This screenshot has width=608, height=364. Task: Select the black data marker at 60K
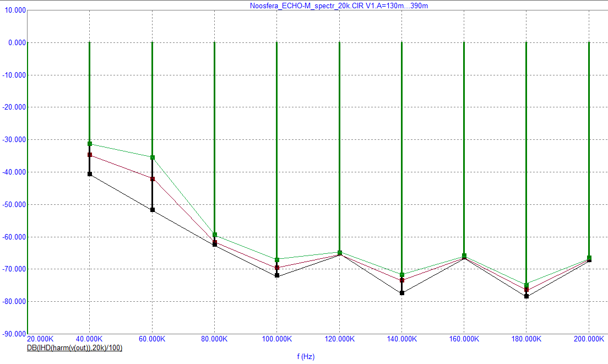(153, 210)
